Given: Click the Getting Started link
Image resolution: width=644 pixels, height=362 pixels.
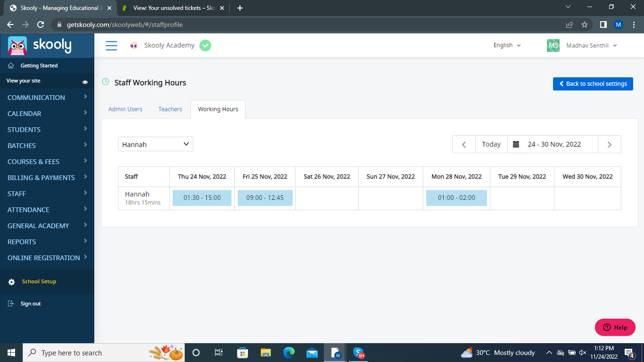Looking at the screenshot, I should 39,66.
